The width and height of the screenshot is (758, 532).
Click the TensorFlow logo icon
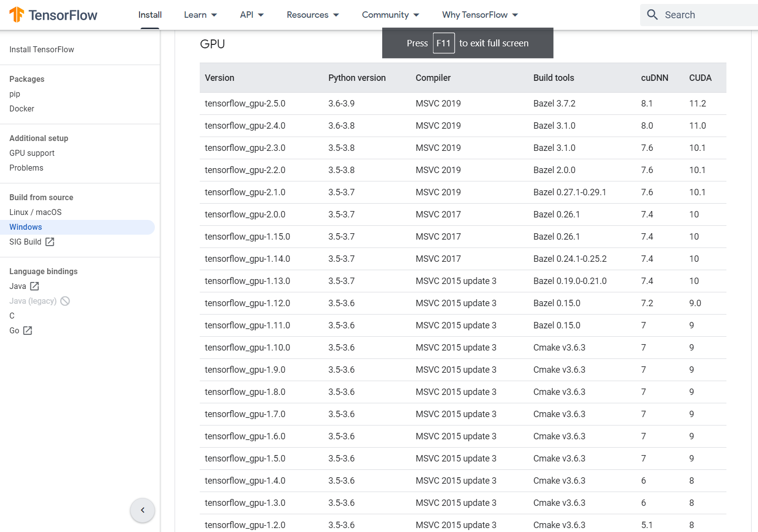click(x=17, y=15)
